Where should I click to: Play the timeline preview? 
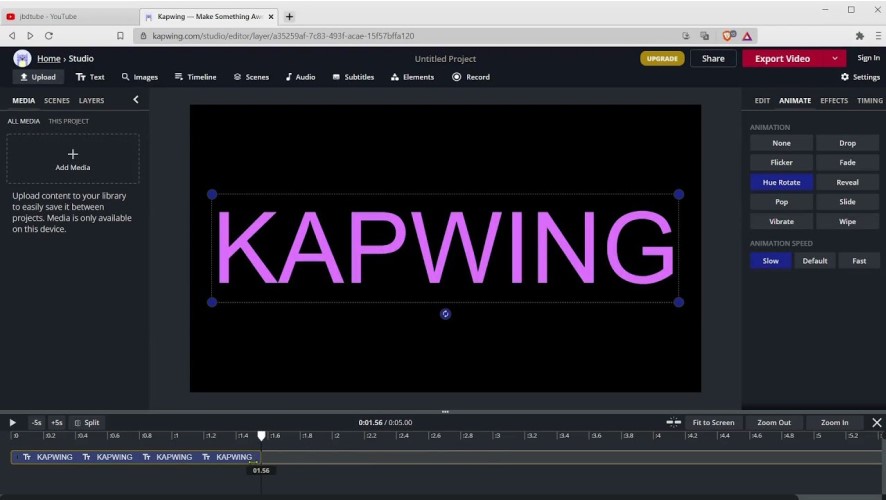pyautogui.click(x=12, y=422)
